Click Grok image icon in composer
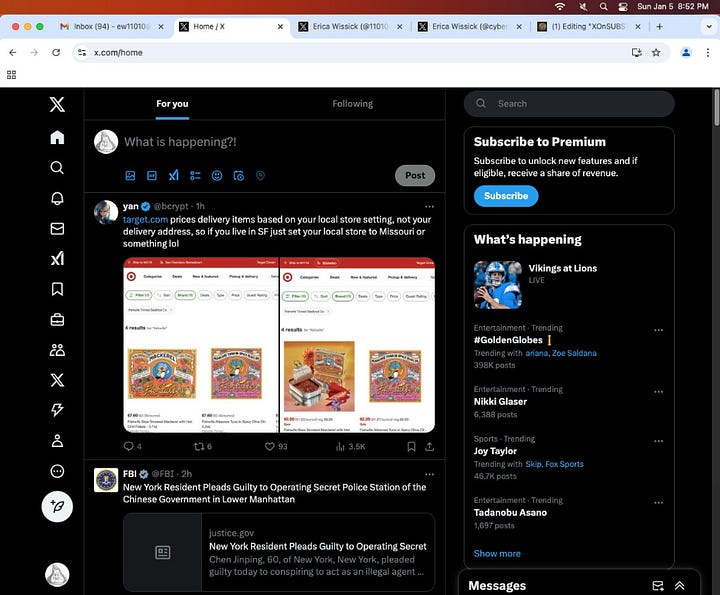 [x=174, y=175]
